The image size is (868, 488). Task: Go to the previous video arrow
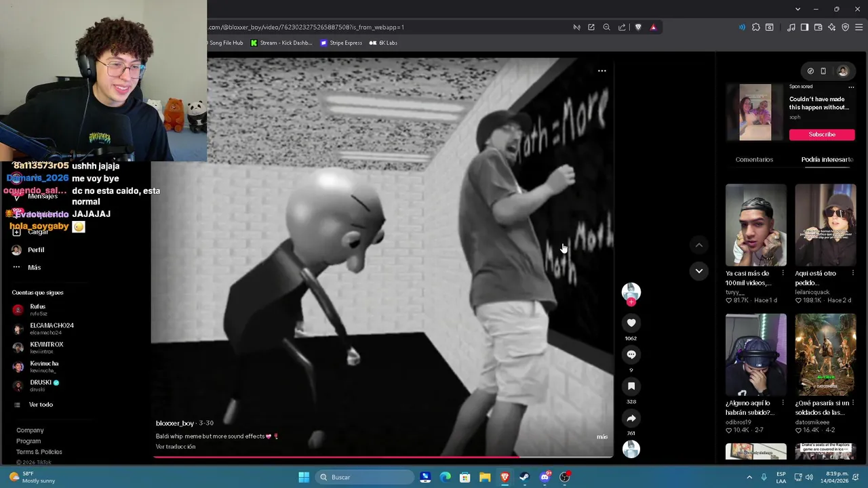[x=699, y=245]
